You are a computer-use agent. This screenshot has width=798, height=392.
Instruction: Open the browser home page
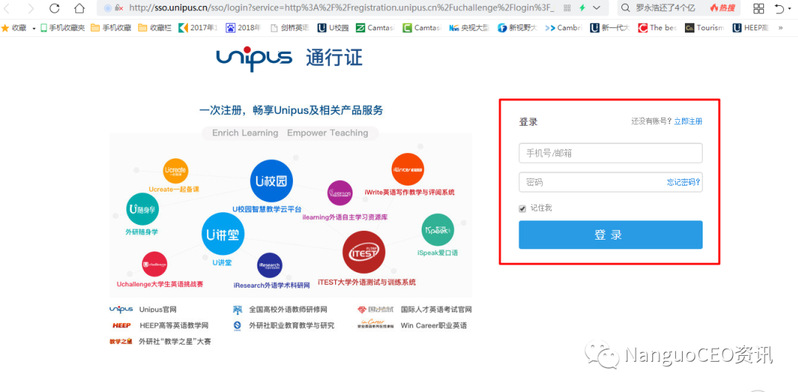click(79, 8)
